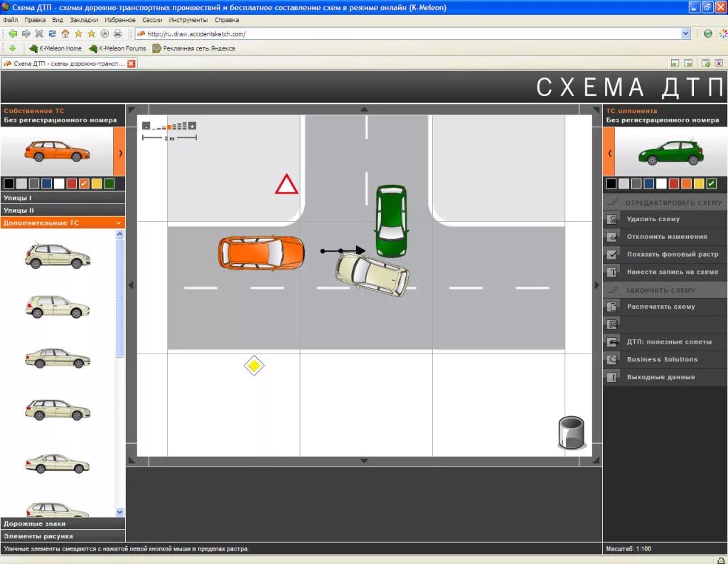Image resolution: width=728 pixels, height=564 pixels.
Task: Pick red color for opponent vehicle
Action: point(674,183)
